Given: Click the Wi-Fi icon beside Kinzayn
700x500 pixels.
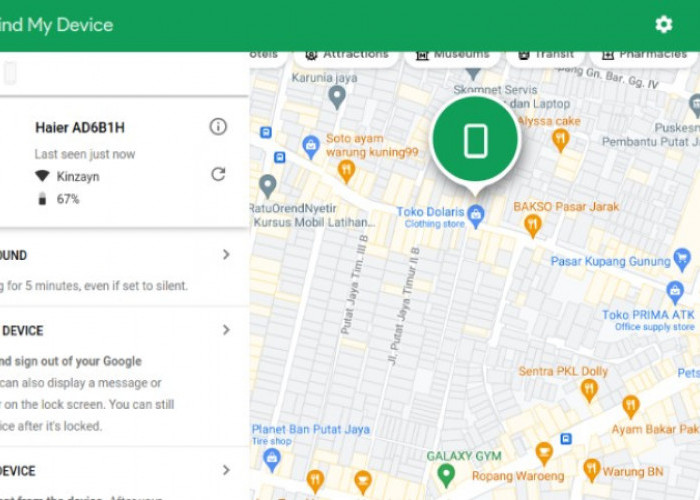Looking at the screenshot, I should [x=42, y=176].
